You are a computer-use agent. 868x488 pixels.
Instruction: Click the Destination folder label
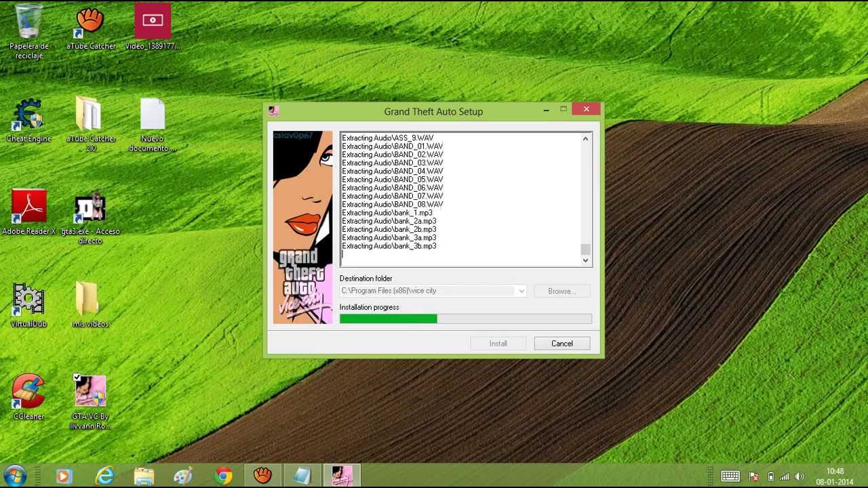pos(366,279)
